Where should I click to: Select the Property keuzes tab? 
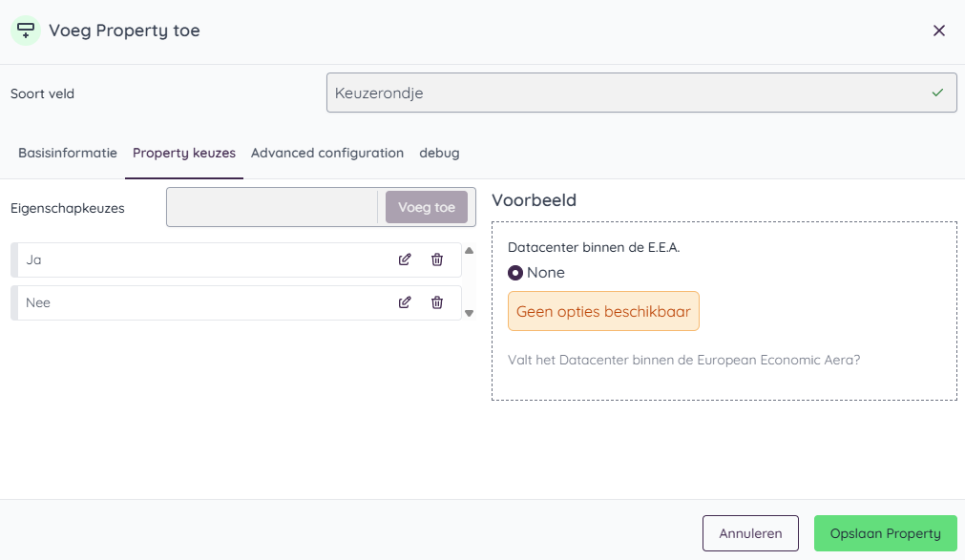point(184,153)
